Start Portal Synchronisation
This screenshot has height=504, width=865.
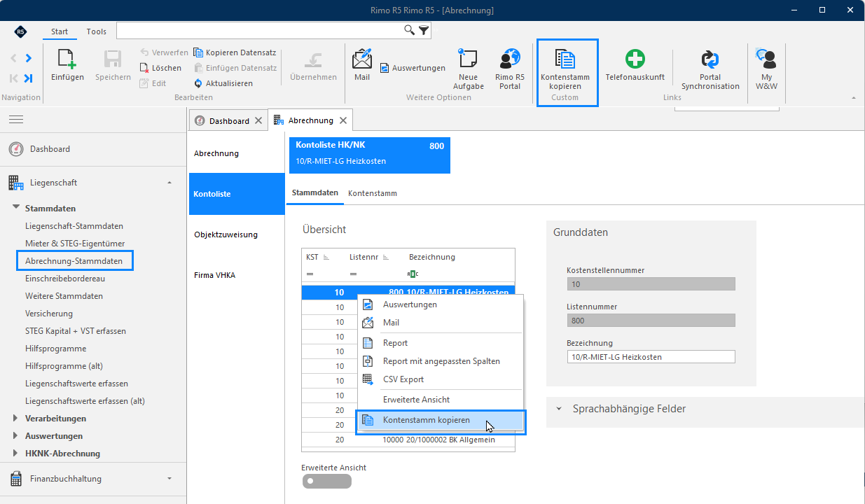[710, 69]
